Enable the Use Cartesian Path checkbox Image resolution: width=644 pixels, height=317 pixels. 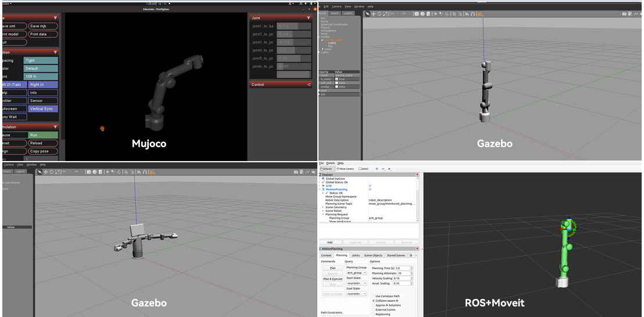(374, 295)
